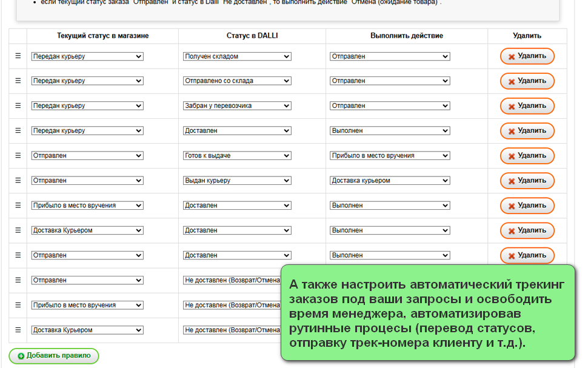
Task: Delete the rule with Выдан курьеру status
Action: pos(527,181)
